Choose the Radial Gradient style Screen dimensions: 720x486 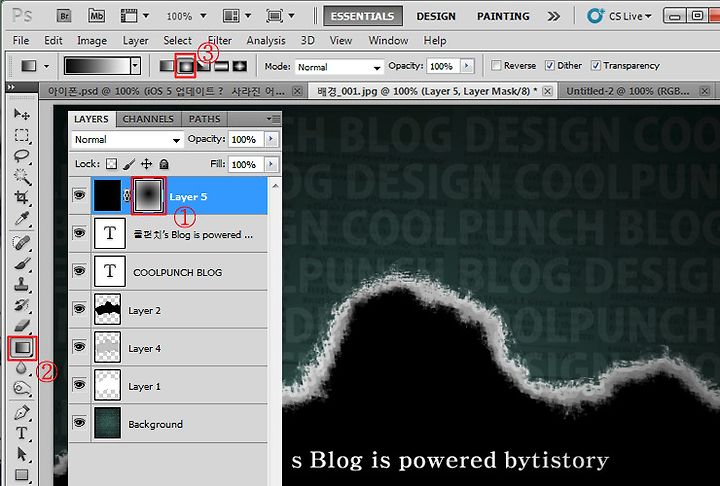(x=186, y=66)
